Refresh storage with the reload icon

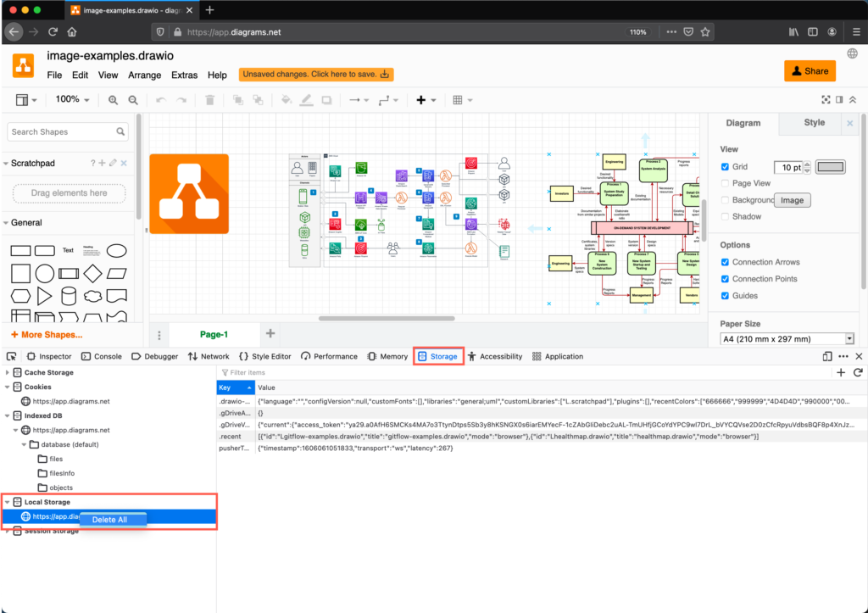tap(858, 373)
